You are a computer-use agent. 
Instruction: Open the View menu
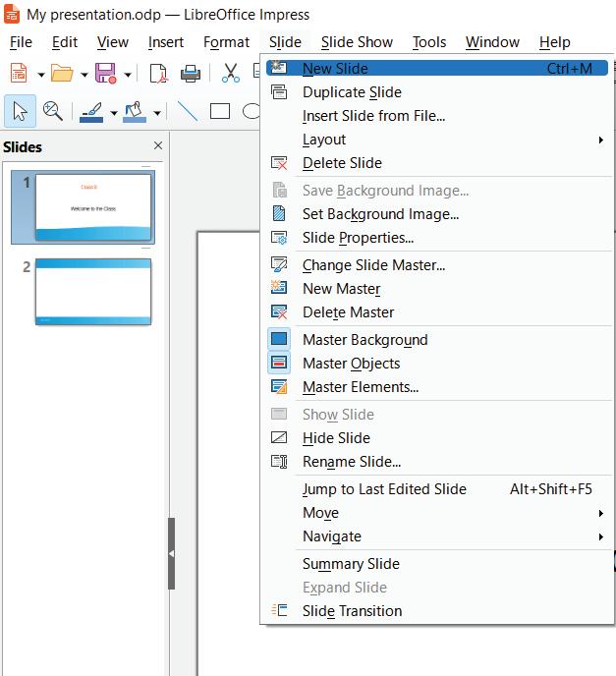click(113, 42)
